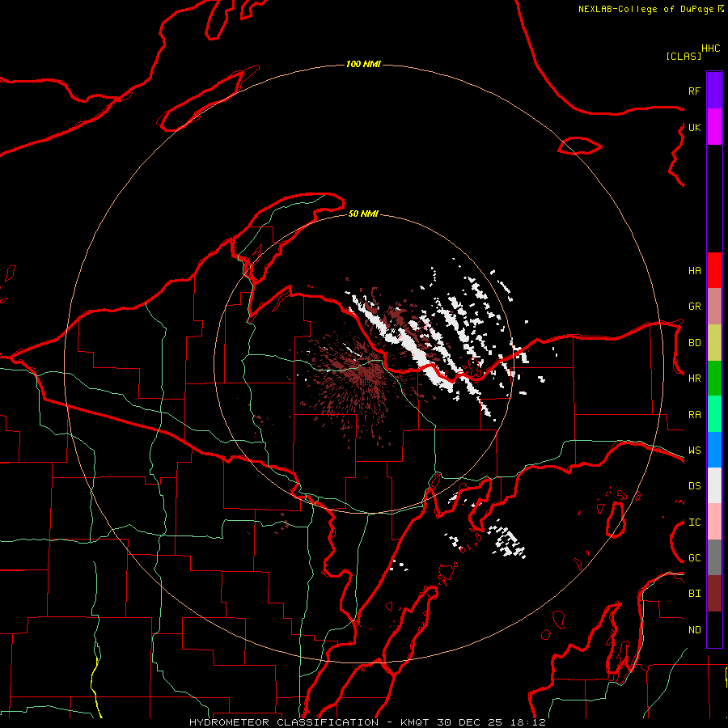
Task: Click the DS legend label
Action: click(x=694, y=486)
